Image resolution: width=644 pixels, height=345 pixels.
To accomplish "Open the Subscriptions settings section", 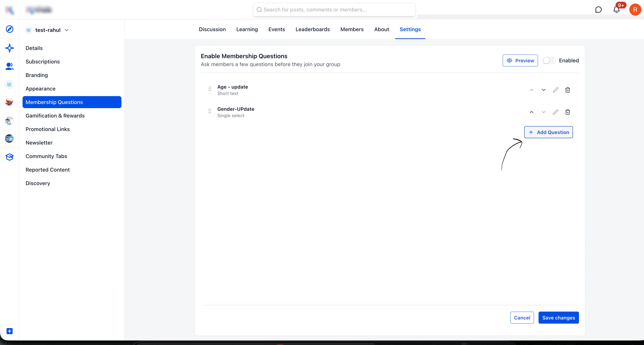I will pos(72,61).
